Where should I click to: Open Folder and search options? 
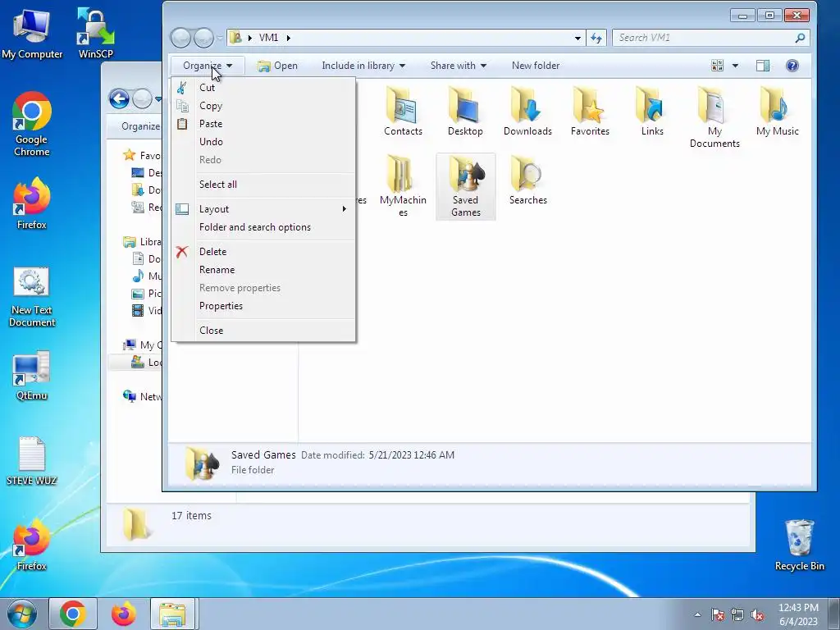(263, 227)
